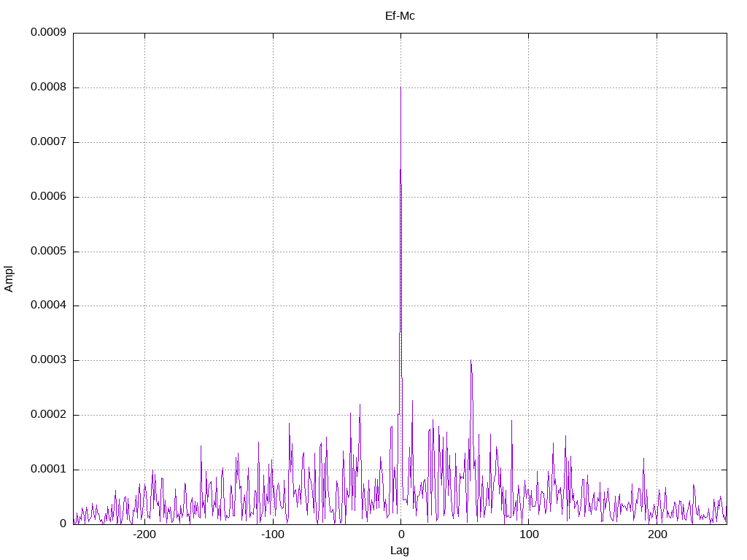Click the peak near lag 87
Viewport: 747px width, 560px height.
click(511, 421)
